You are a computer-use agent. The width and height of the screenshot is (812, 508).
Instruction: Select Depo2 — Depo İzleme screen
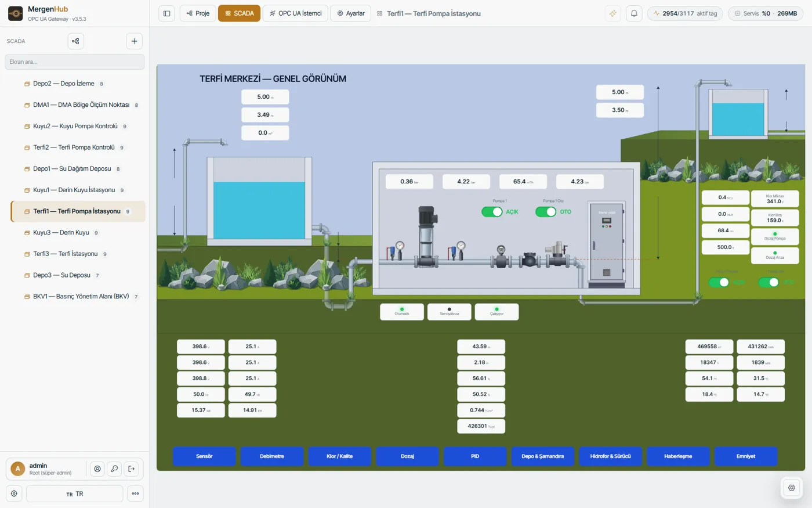(x=78, y=84)
